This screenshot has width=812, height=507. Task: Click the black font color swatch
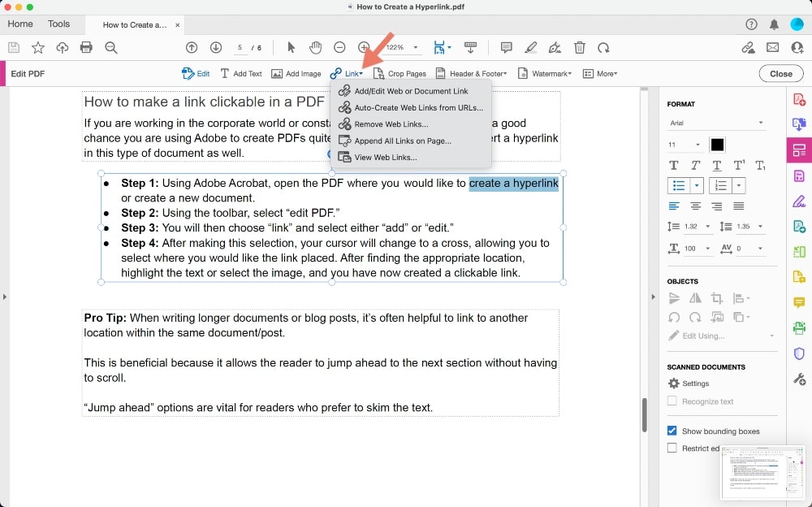coord(717,144)
